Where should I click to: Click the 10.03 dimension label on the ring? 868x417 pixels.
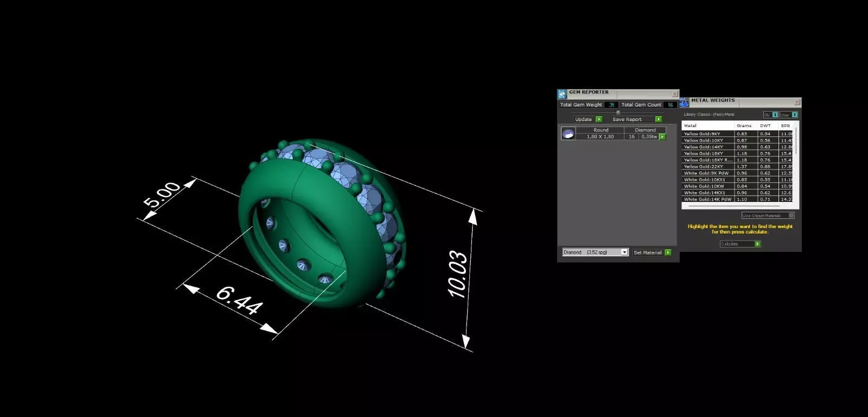click(457, 274)
